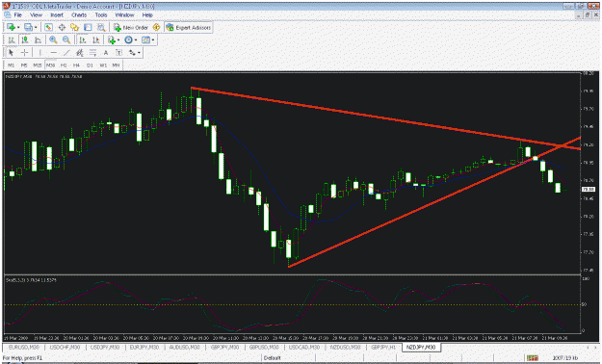Switch chart to line chart mode
This screenshot has height=364, width=602.
pos(38,39)
